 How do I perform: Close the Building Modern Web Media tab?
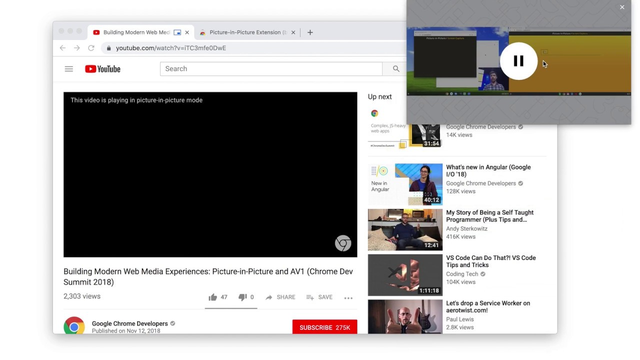187,32
